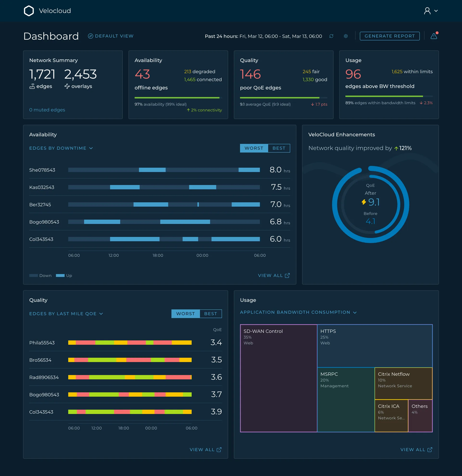
Task: Expand the chevron next to the user icon
Action: 436,11
